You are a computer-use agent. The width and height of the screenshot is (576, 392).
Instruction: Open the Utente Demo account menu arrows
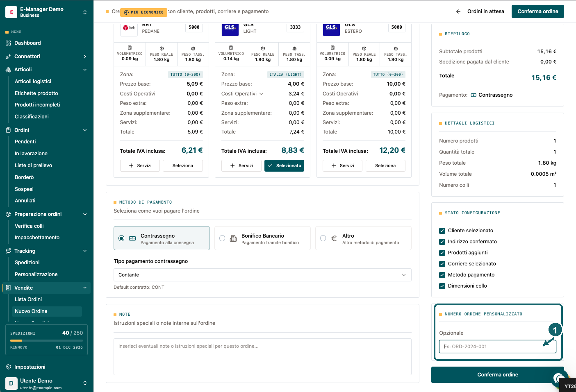click(x=85, y=383)
